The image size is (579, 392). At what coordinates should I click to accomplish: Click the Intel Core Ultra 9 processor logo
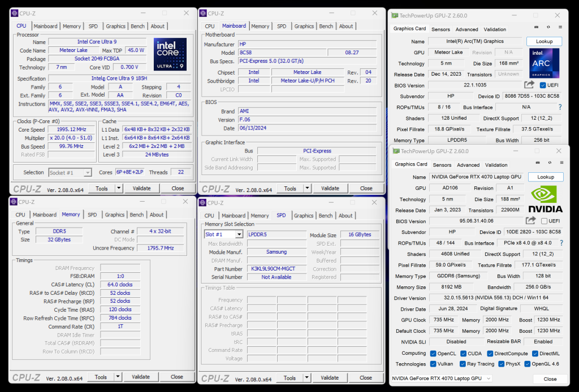coord(170,54)
